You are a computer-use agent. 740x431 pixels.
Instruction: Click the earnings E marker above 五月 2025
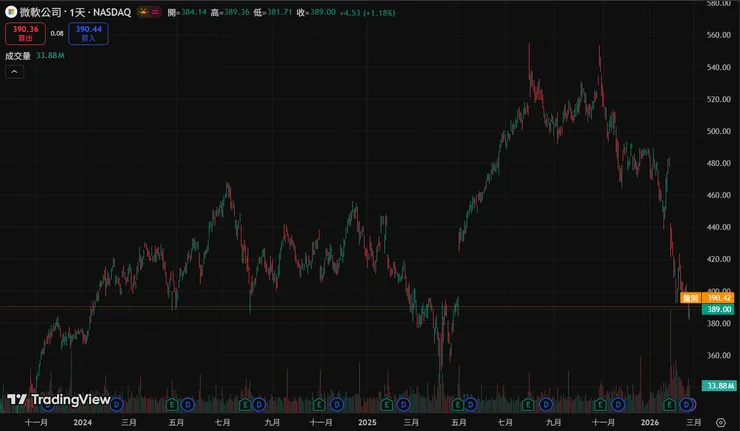(x=457, y=405)
